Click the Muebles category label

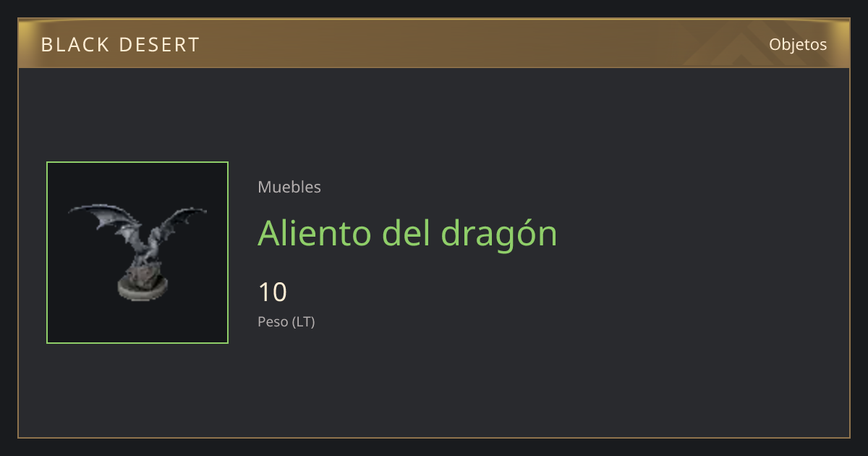point(289,187)
